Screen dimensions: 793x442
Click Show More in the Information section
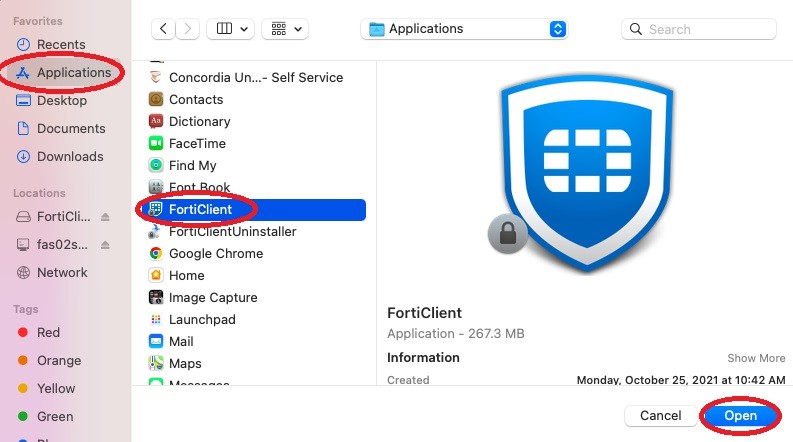click(x=756, y=358)
